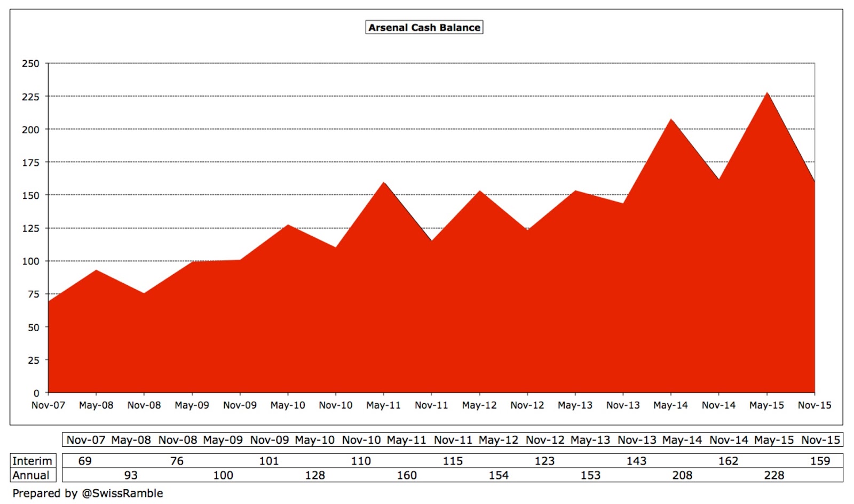Select Interim value 69
Viewport: 854px width, 504px height.
pyautogui.click(x=85, y=461)
